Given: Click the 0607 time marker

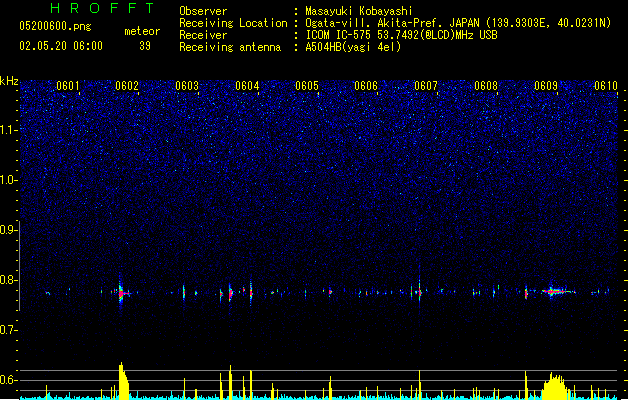Looking at the screenshot, I should (426, 86).
